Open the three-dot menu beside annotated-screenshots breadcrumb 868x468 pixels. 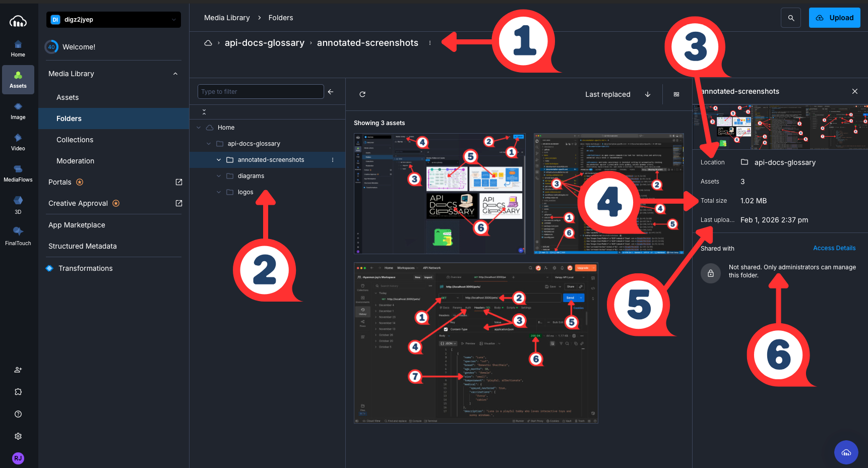[430, 43]
